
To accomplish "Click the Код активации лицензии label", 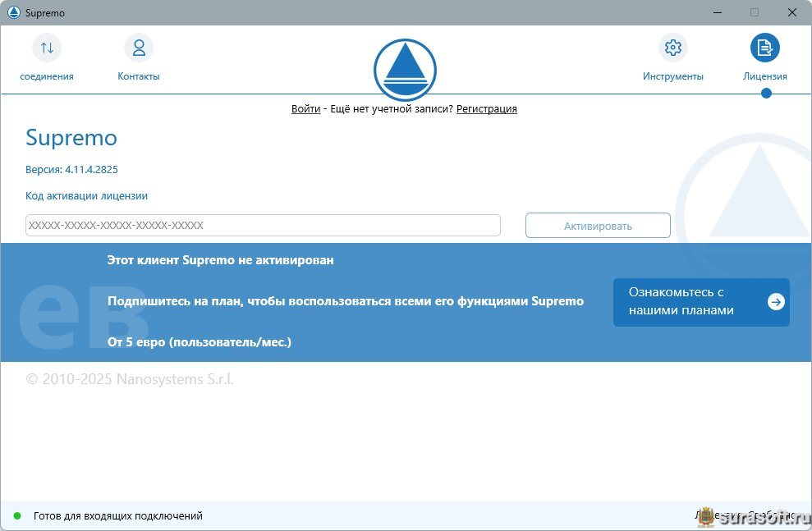I will (86, 195).
